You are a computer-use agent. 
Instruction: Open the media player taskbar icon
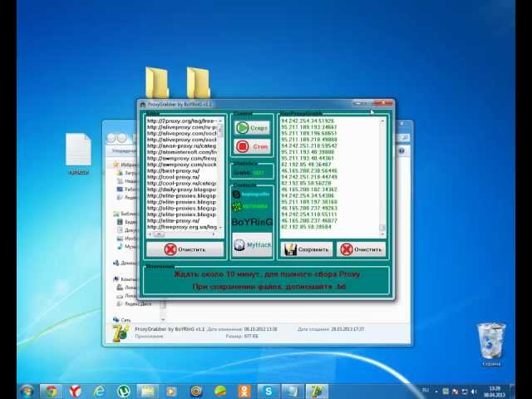pyautogui.click(x=171, y=392)
